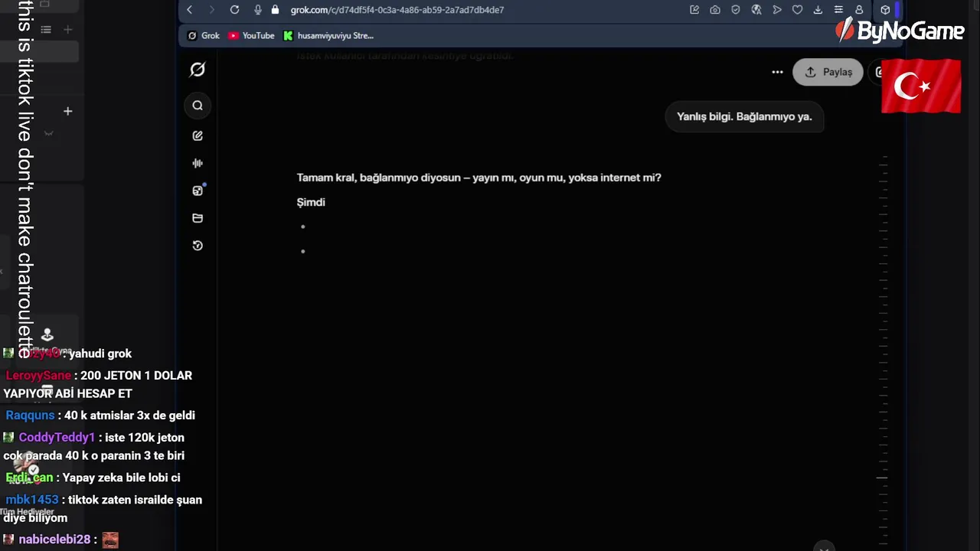
Task: Click the list icon in left panel
Action: click(x=46, y=30)
